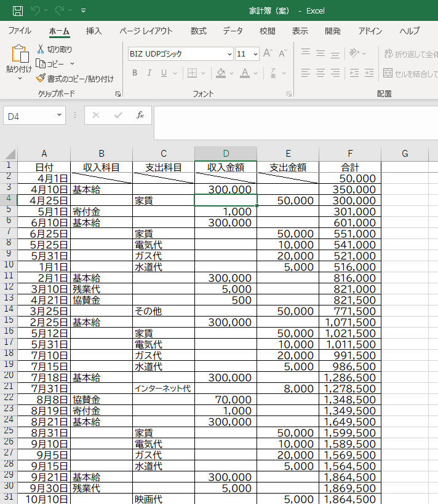
Task: Click the fx insert function icon
Action: (140, 115)
